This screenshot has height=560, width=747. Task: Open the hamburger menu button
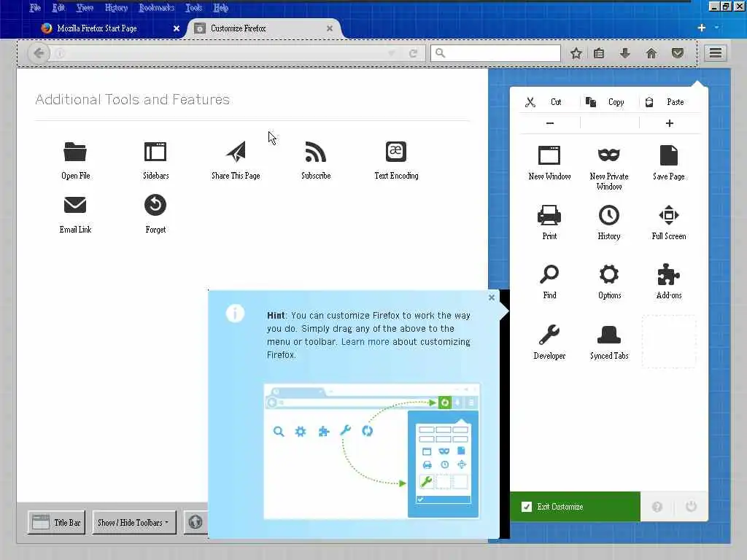(715, 52)
